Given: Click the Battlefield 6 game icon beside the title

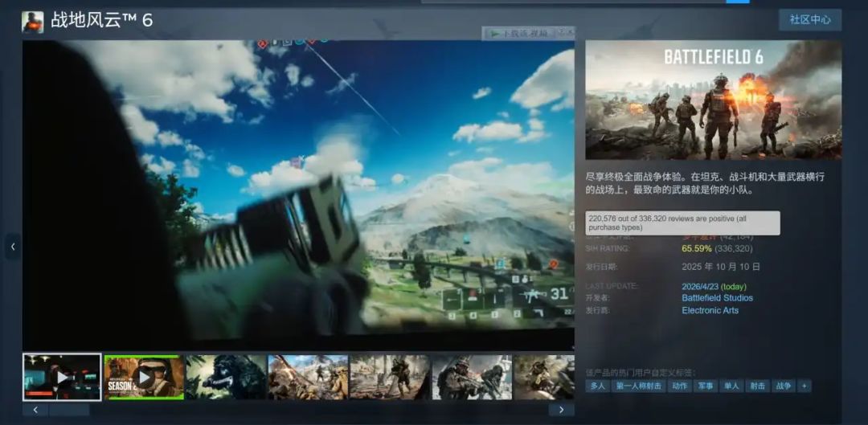Looking at the screenshot, I should pyautogui.click(x=33, y=22).
